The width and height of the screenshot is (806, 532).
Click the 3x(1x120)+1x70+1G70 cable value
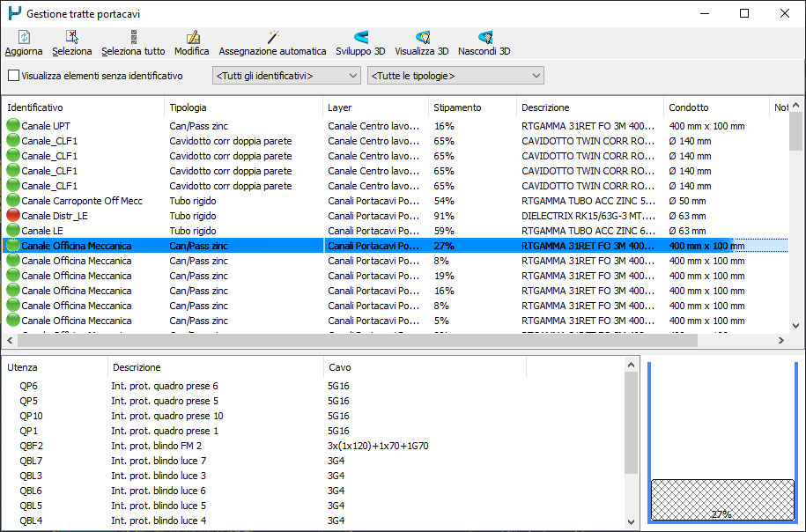[x=378, y=446]
